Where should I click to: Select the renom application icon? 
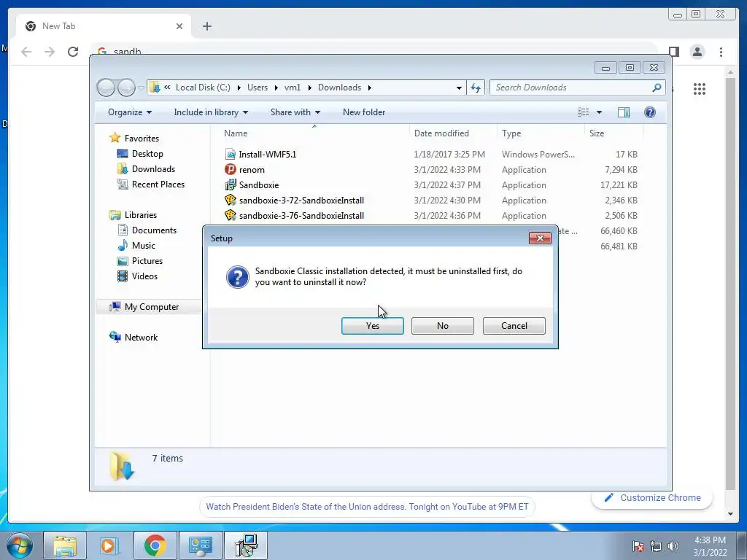pos(231,169)
